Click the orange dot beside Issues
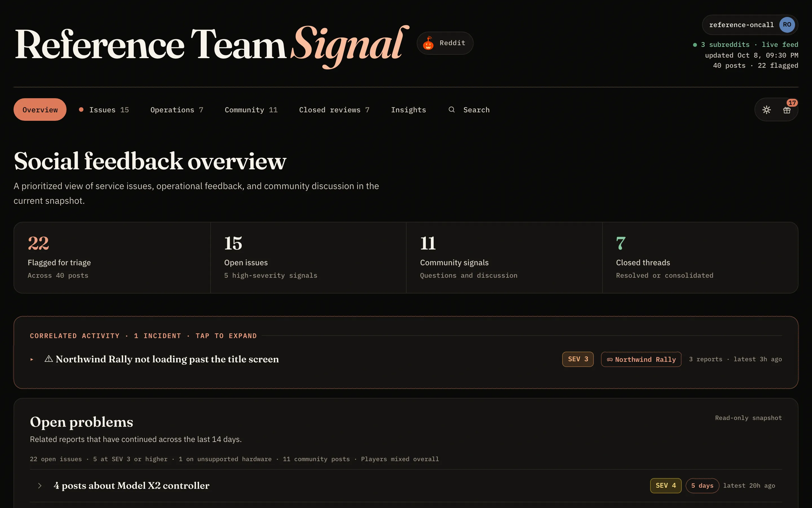 coord(81,110)
